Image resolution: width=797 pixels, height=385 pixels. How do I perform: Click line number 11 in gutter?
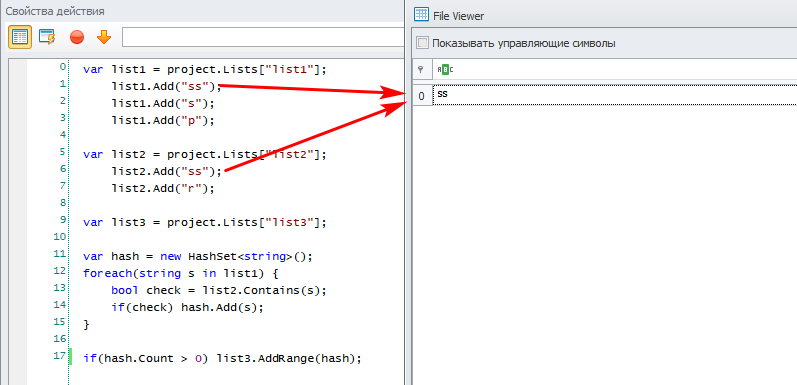pyautogui.click(x=59, y=253)
